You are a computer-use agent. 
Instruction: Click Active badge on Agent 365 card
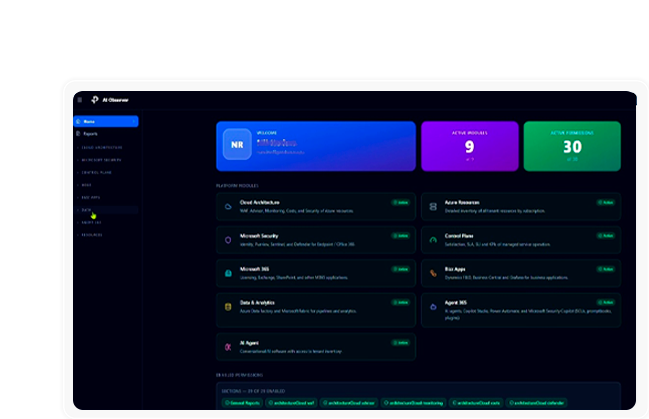click(606, 302)
